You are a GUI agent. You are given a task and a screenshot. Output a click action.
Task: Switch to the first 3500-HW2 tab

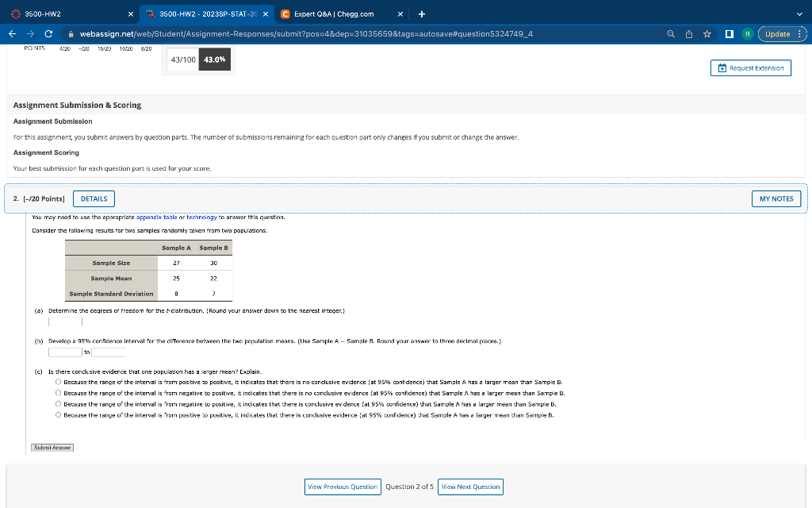pos(63,13)
